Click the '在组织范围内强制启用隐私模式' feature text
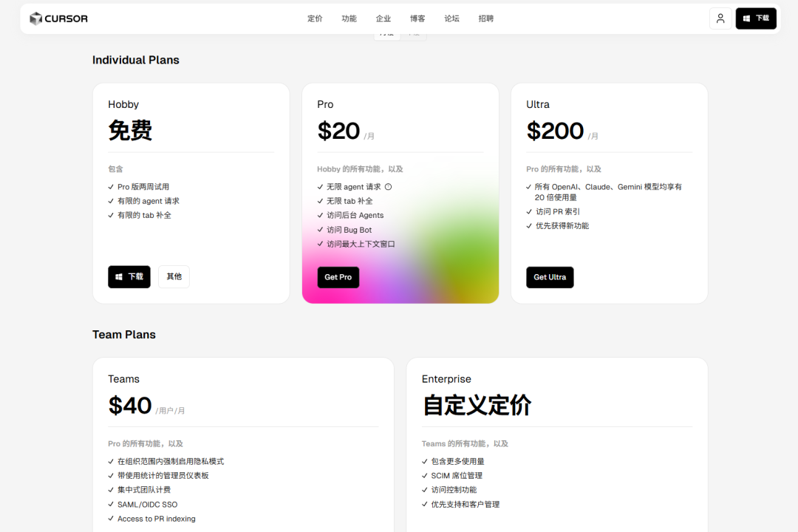The width and height of the screenshot is (798, 532). [x=171, y=461]
